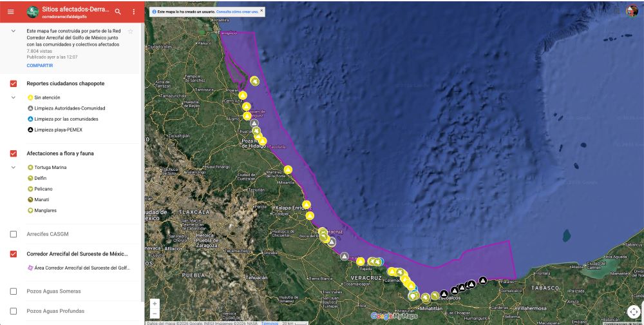Uncheck the Corredor Arrecifal del Suroeste layer
The image size is (644, 325).
click(14, 254)
